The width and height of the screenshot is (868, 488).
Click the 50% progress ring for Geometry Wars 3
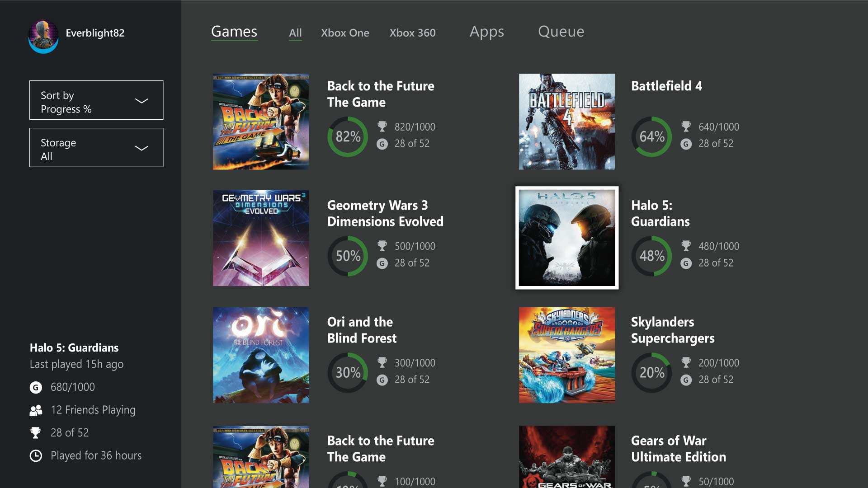pos(348,256)
